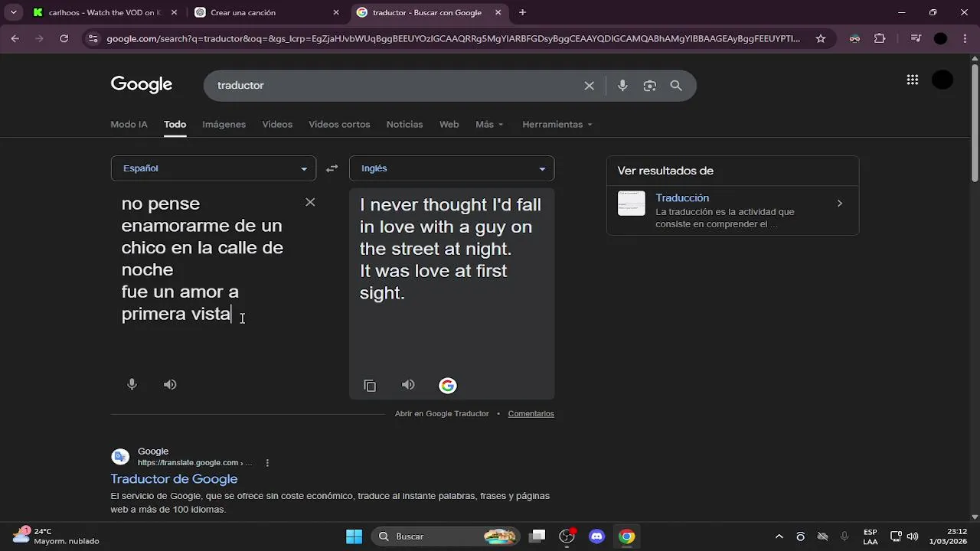View site information in the address bar
This screenshot has width=980, height=551.
pyautogui.click(x=93, y=38)
